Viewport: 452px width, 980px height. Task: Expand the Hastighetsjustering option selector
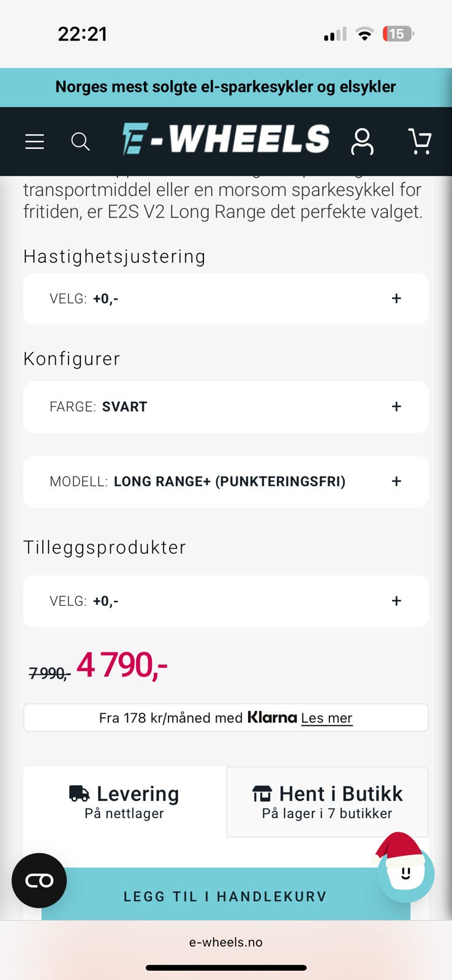click(x=226, y=299)
